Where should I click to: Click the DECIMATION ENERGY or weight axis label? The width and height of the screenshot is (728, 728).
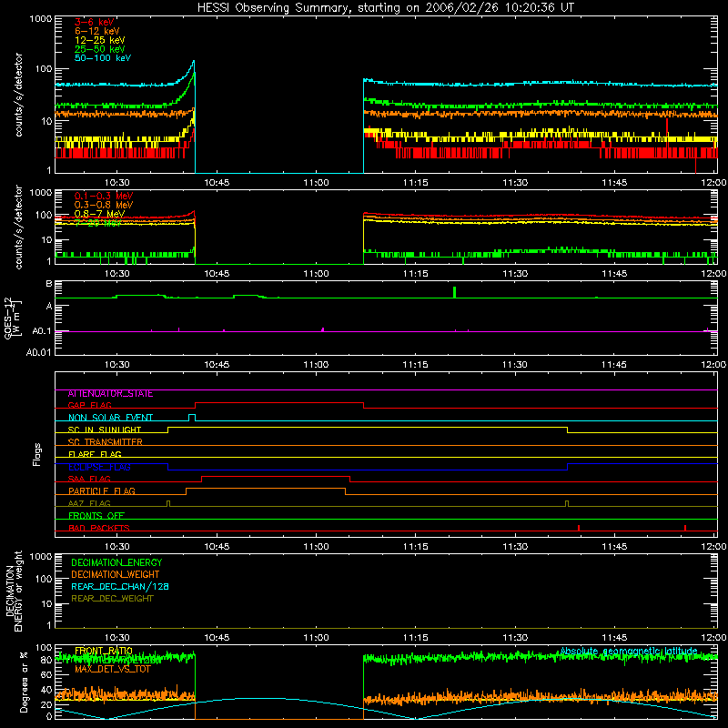pyautogui.click(x=14, y=591)
